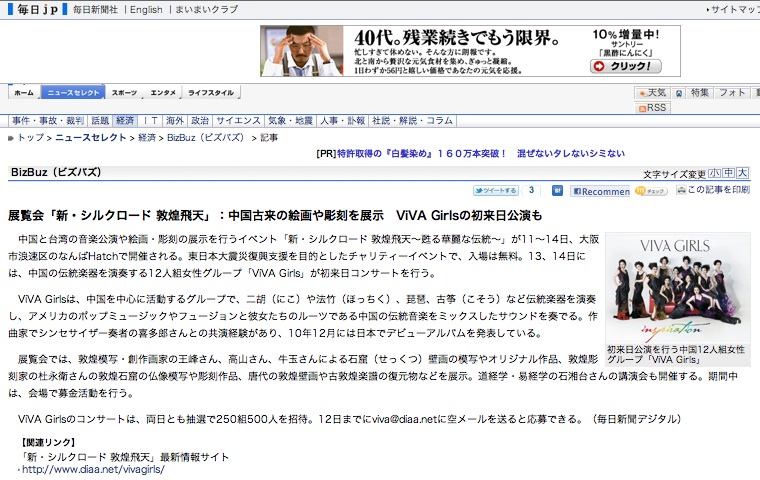The height and width of the screenshot is (480, 760).
Task: Click the Facebook Recommend button
Action: [599, 190]
